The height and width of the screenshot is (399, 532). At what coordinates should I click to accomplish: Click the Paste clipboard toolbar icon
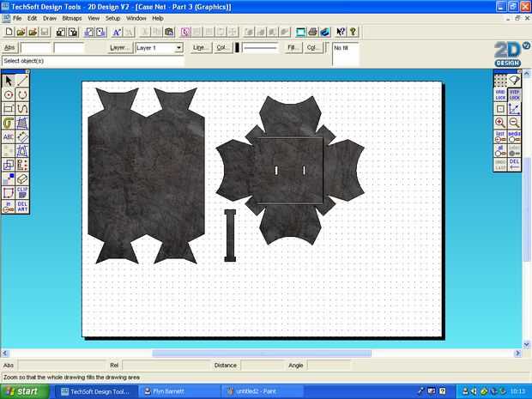(x=169, y=32)
